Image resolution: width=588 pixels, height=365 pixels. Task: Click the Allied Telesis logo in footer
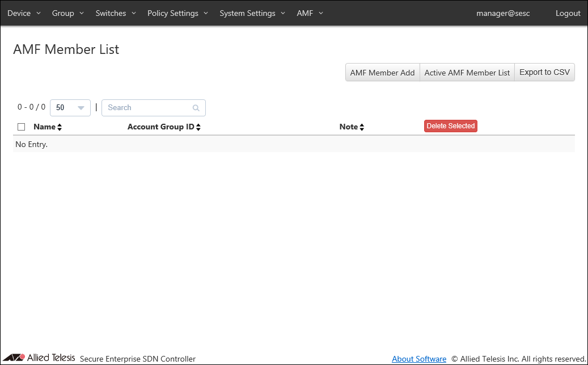(x=39, y=358)
